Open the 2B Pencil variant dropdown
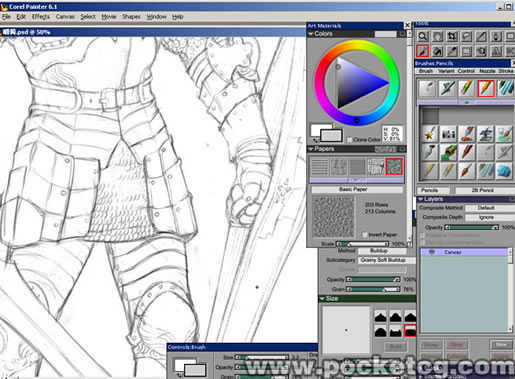This screenshot has height=379, width=515. 485,190
